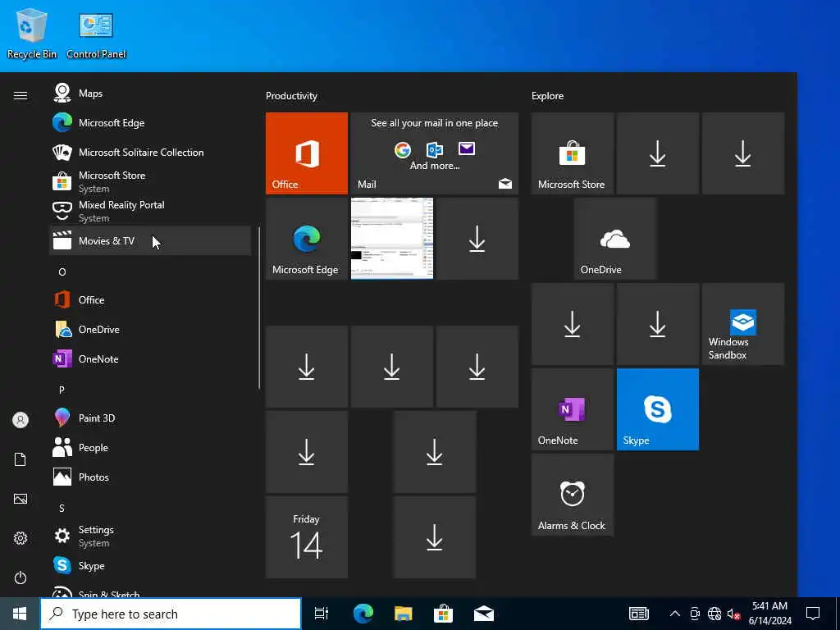Open News and interests on taskbar

[x=638, y=614]
